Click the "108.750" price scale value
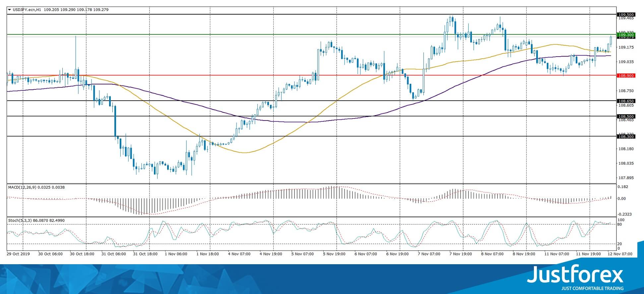The width and height of the screenshot is (644, 294). (x=626, y=91)
